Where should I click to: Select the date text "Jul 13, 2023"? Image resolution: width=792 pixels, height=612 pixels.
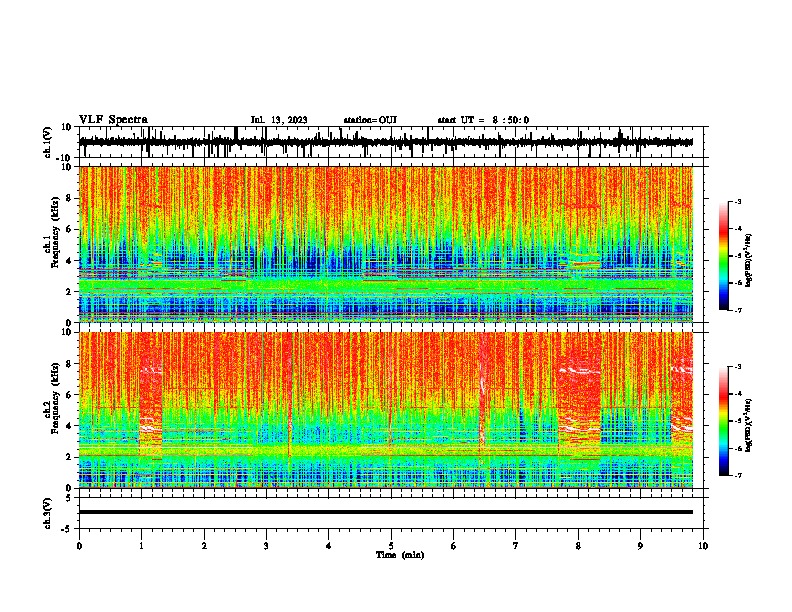[x=279, y=120]
